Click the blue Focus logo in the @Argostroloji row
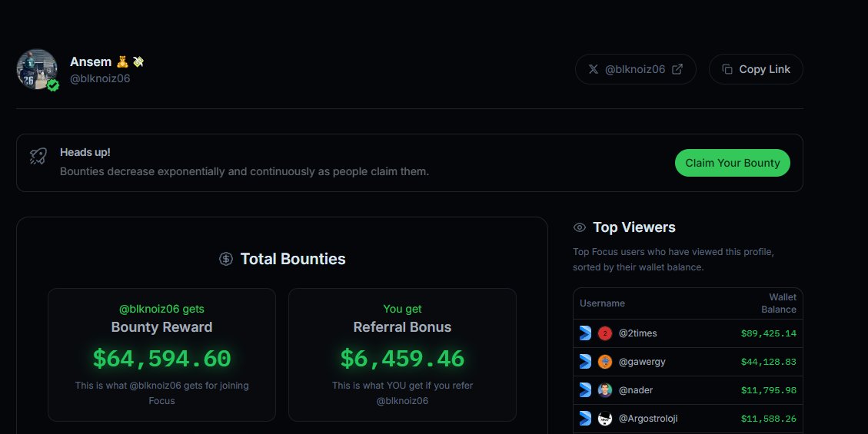The image size is (868, 434). [x=585, y=419]
